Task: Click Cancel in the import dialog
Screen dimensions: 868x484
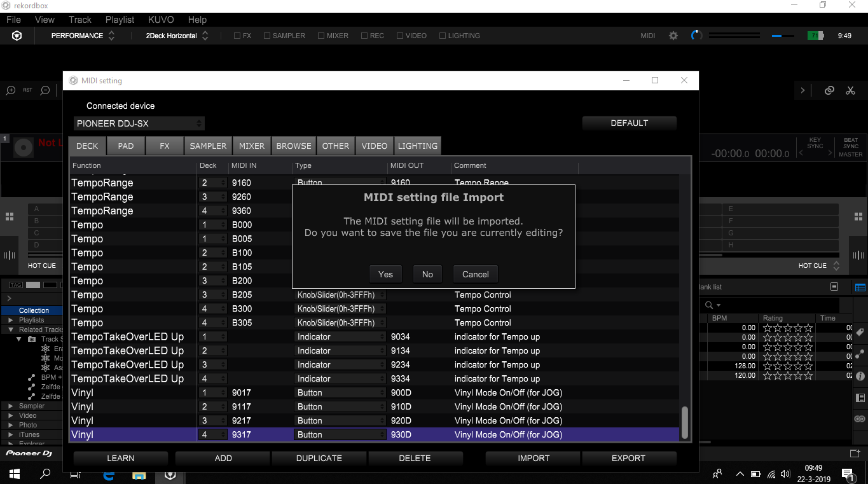Action: click(x=475, y=274)
